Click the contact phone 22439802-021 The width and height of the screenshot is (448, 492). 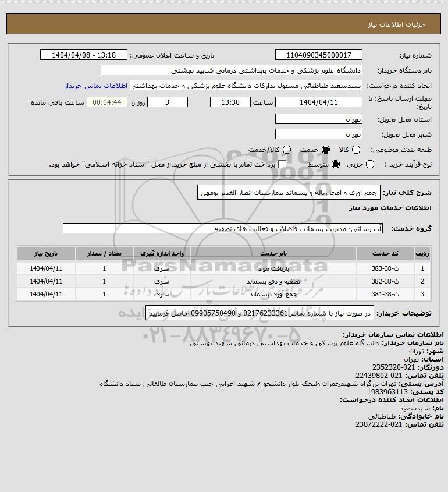(379, 376)
